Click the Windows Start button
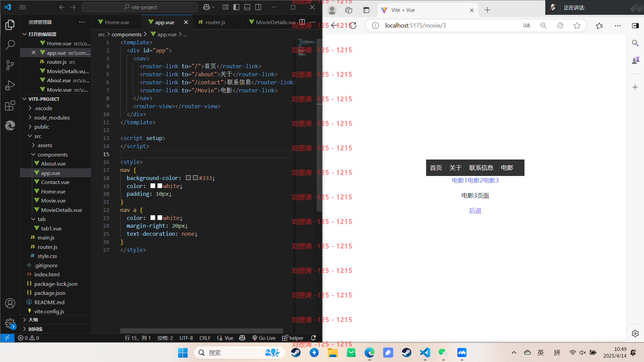Image resolution: width=644 pixels, height=362 pixels. [183, 353]
